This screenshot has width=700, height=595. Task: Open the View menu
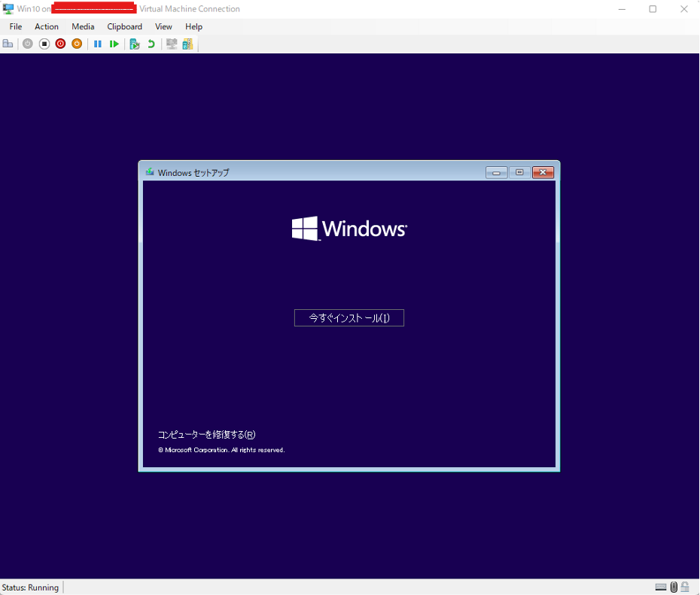tap(163, 27)
